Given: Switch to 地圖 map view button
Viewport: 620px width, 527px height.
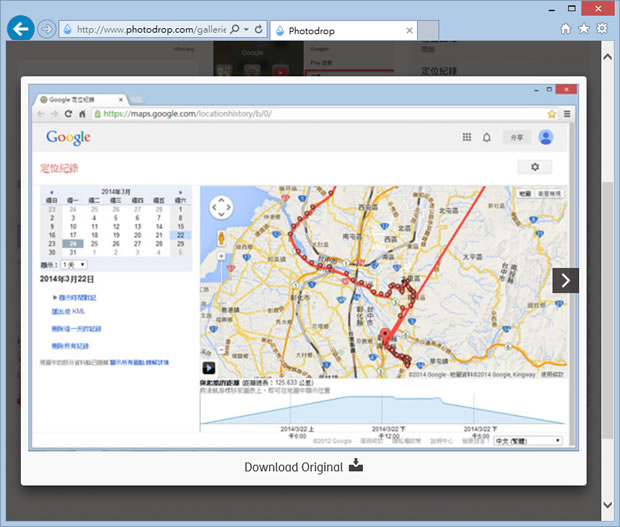Looking at the screenshot, I should [525, 193].
